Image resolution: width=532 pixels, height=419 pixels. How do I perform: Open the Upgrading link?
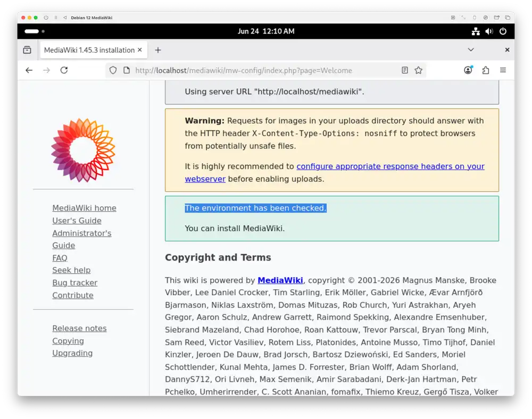[x=72, y=353]
